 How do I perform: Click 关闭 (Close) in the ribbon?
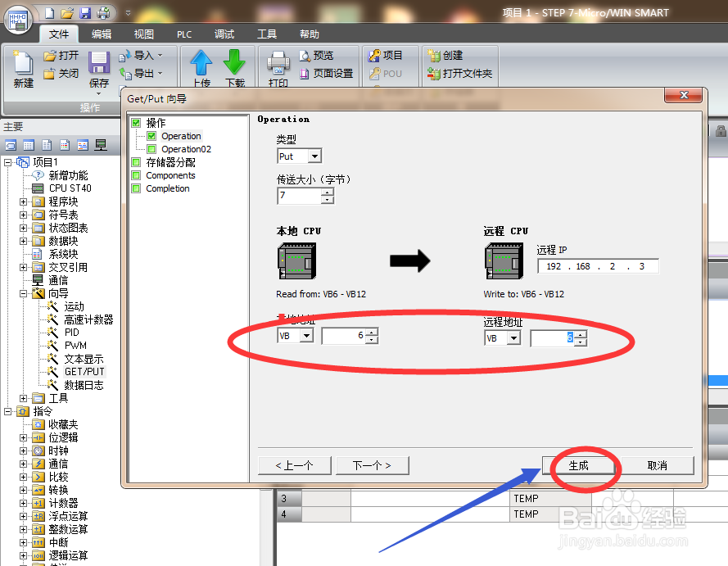pyautogui.click(x=61, y=74)
